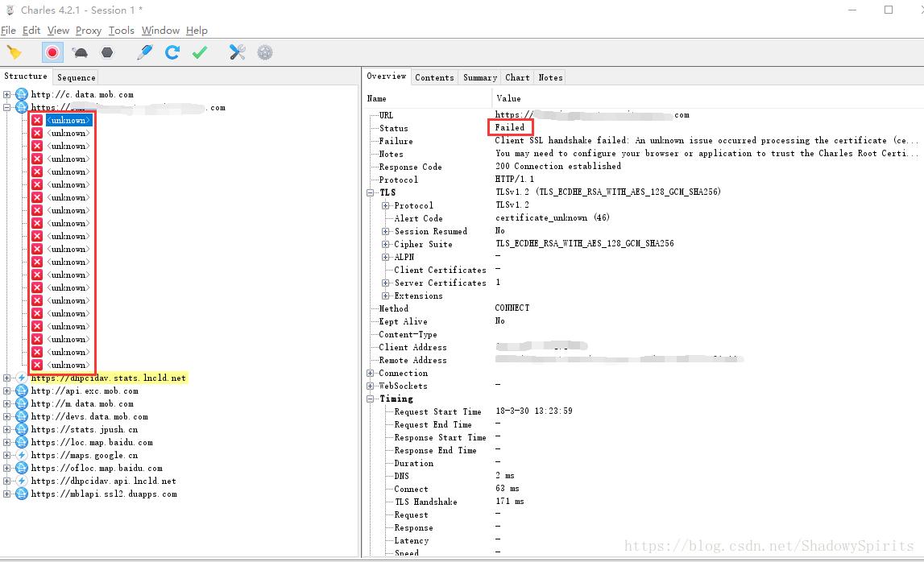The image size is (924, 562).
Task: Open the Proxy menu
Action: [88, 31]
